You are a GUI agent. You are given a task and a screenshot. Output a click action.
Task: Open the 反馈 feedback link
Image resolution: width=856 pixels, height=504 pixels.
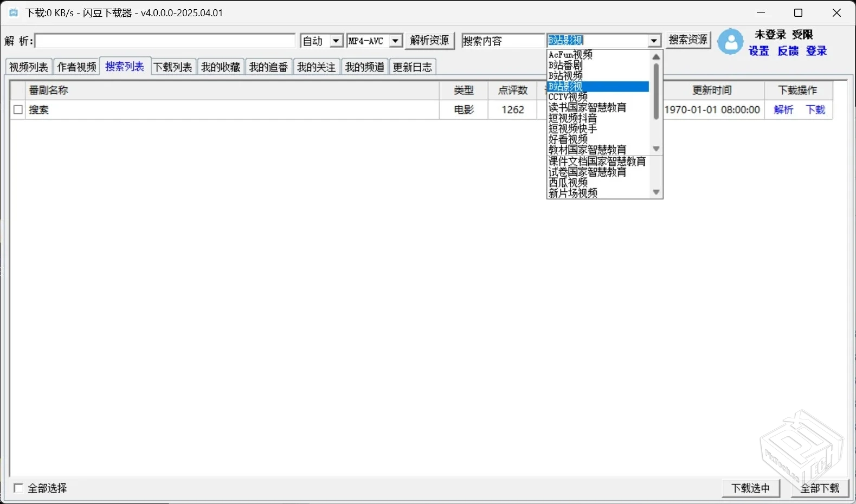(x=788, y=51)
